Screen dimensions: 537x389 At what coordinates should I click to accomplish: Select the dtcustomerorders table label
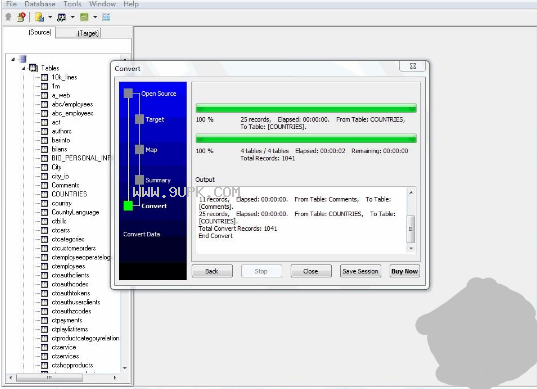pyautogui.click(x=74, y=248)
